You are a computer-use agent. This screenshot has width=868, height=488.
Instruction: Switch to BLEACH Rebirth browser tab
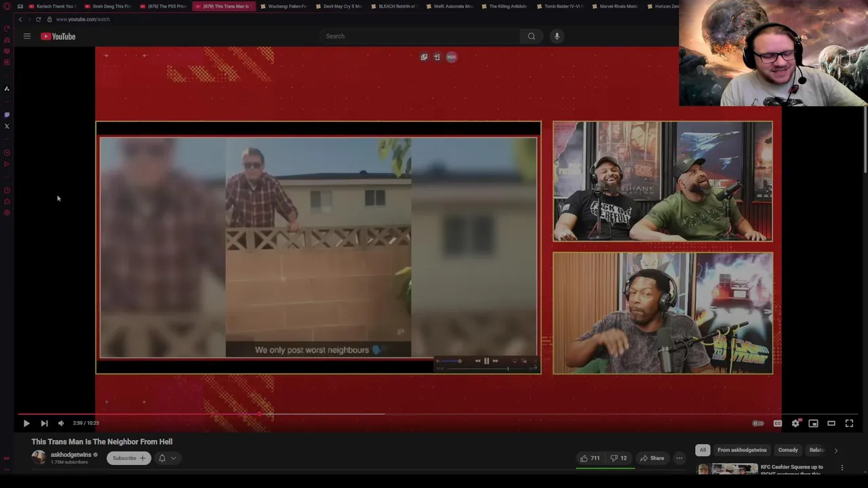(394, 6)
